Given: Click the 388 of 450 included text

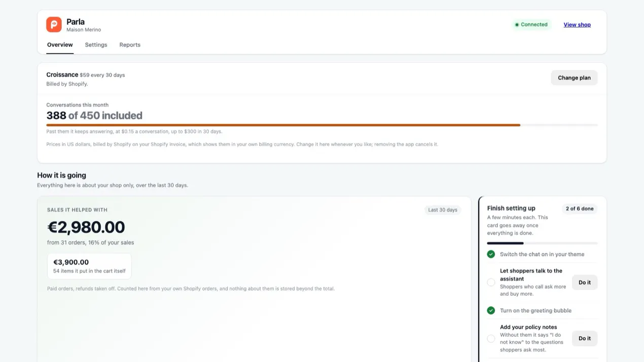Looking at the screenshot, I should click(94, 116).
